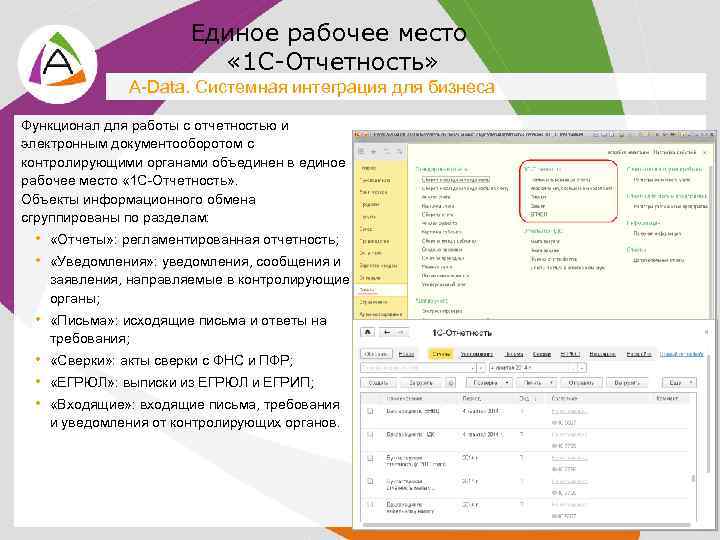Click status link in first report row
720x540 pixels.
[569, 412]
